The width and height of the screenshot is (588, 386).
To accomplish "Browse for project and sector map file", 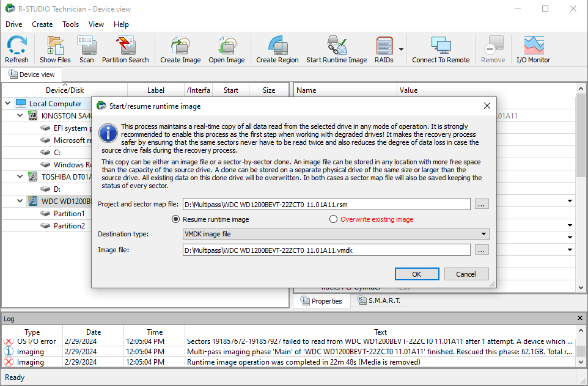I will coord(482,204).
